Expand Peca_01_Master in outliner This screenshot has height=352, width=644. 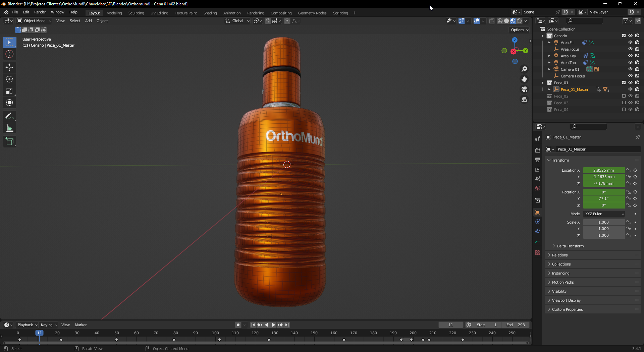click(x=549, y=90)
